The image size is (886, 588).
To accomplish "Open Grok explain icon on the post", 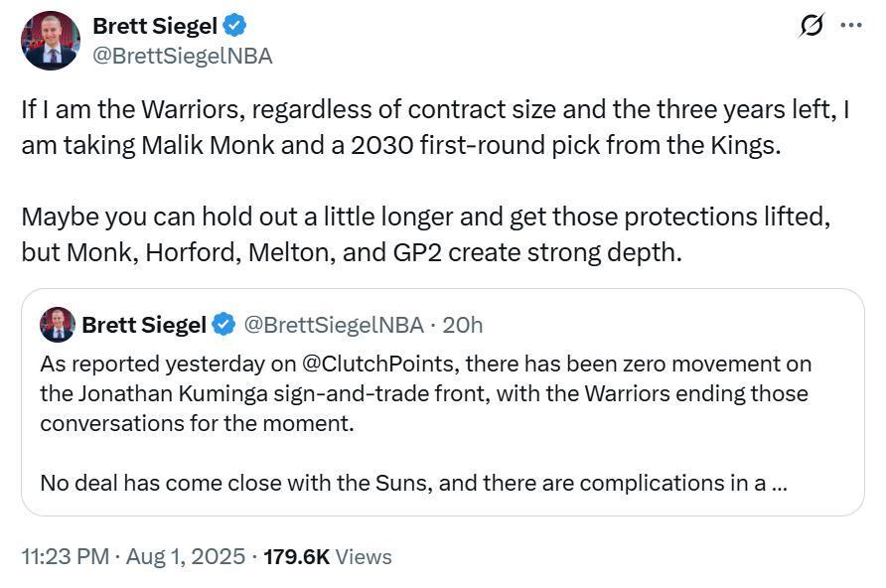I will [x=812, y=26].
